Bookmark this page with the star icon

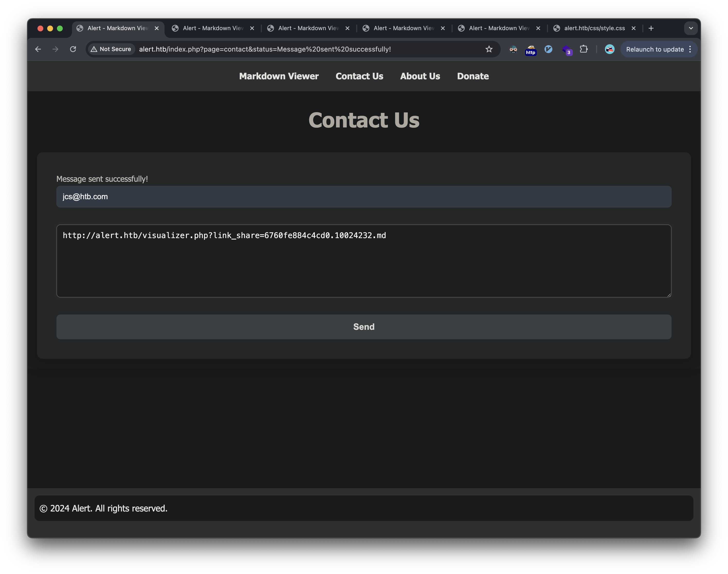[x=489, y=49]
